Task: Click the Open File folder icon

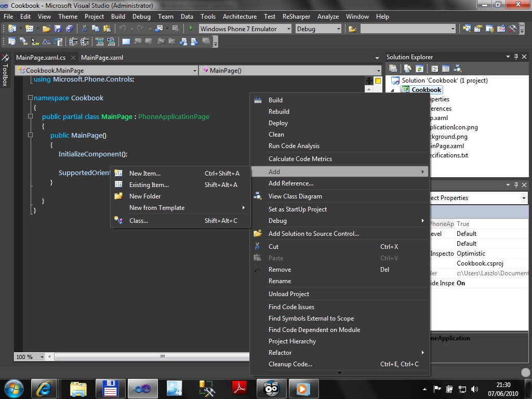Action: [x=46, y=29]
